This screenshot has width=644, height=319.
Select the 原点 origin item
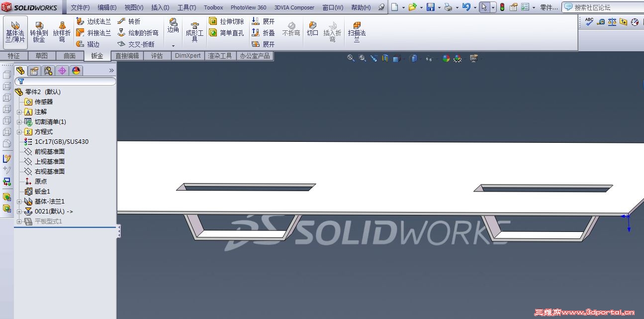(x=35, y=182)
